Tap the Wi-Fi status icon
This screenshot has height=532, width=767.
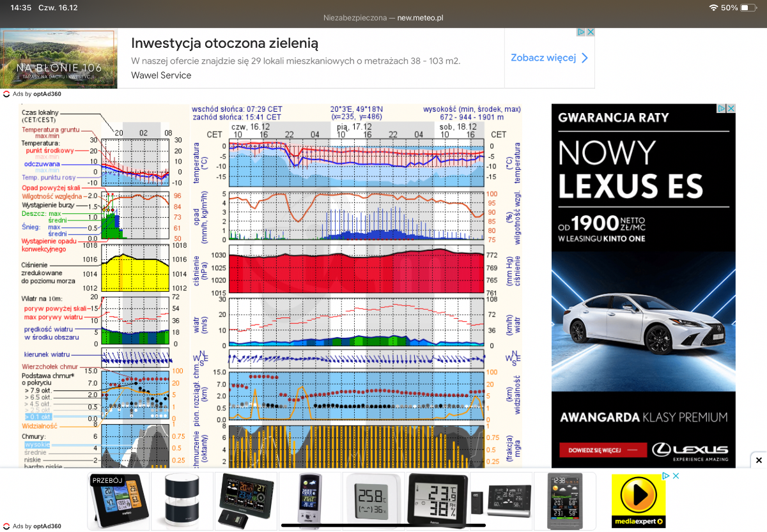(x=713, y=8)
